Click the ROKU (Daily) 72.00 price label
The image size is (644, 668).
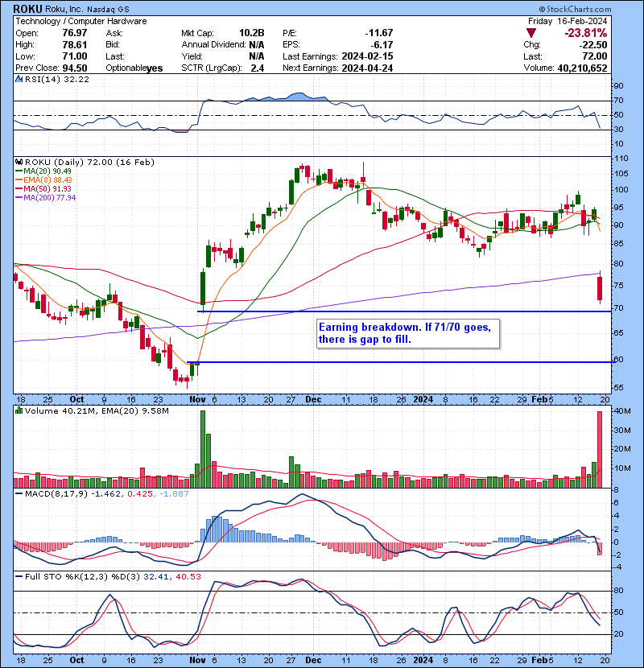coord(89,163)
